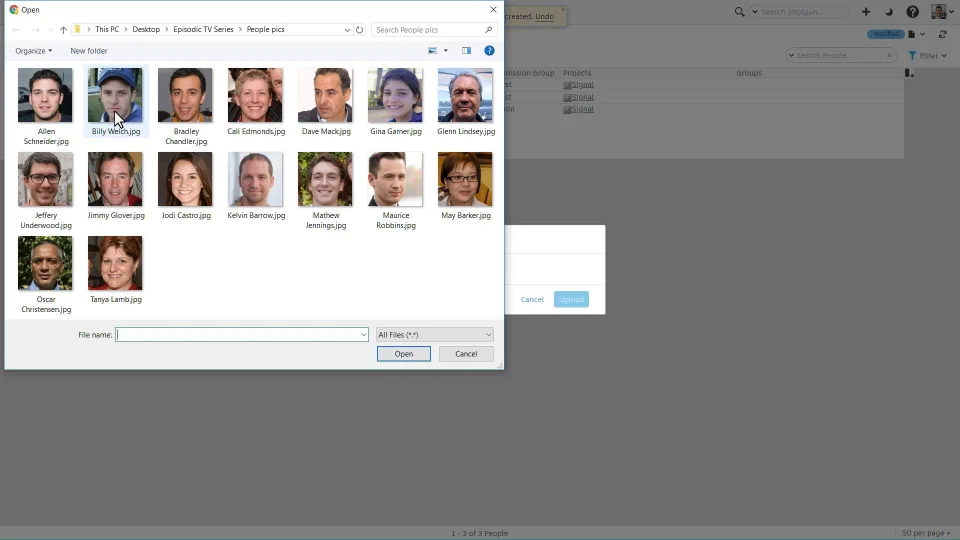Click Shotgun plus create icon
Image resolution: width=960 pixels, height=540 pixels.
(866, 12)
